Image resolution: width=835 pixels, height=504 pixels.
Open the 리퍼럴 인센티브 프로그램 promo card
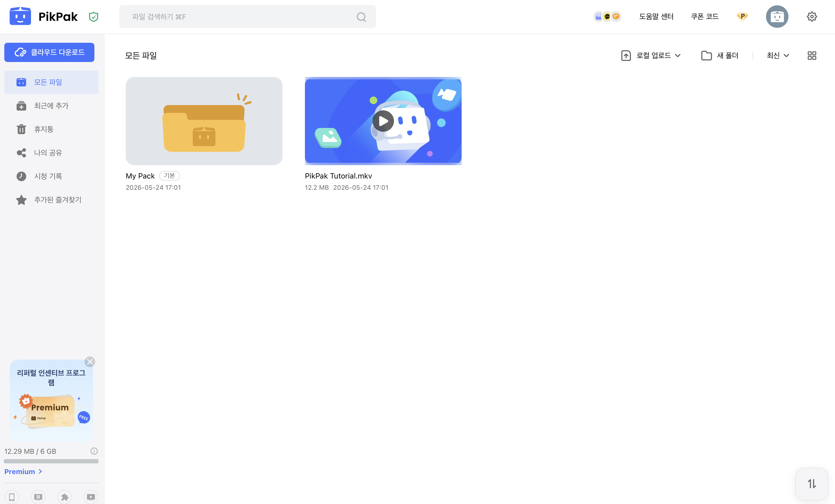[51, 400]
